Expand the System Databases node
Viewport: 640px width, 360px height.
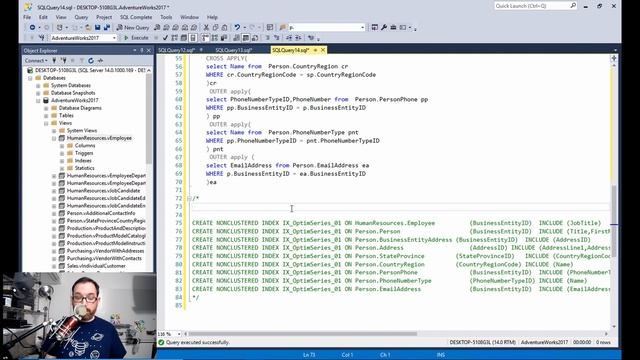click(x=38, y=85)
